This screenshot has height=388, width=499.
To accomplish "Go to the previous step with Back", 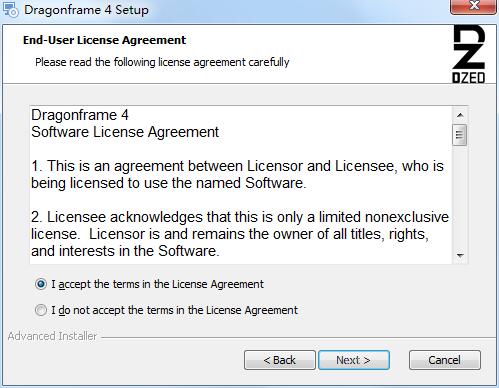I will [280, 360].
